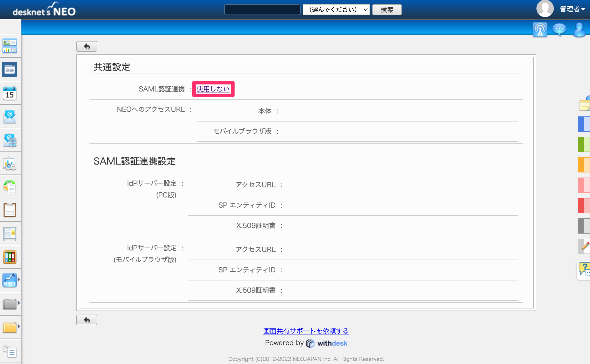This screenshot has height=364, width=590.
Task: Click the 共通設定 section heading
Action: point(112,67)
